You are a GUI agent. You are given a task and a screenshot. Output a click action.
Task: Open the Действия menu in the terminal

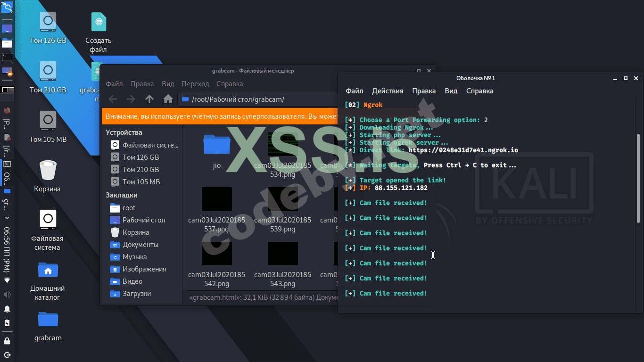pos(388,91)
